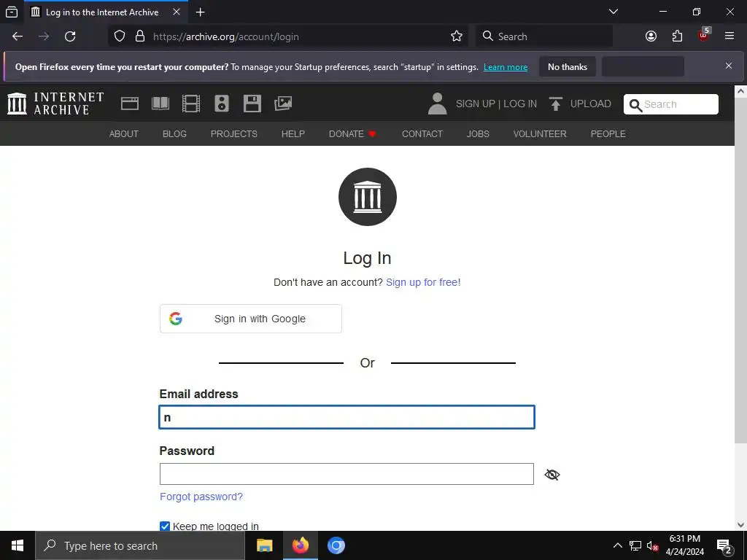Open the uBlock Origin extension icon

704,34
